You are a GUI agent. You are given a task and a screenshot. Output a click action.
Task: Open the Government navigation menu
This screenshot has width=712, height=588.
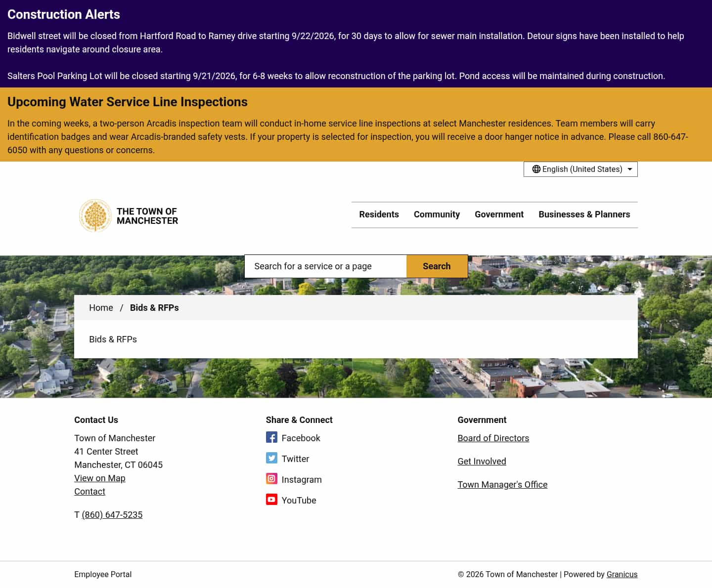(499, 214)
